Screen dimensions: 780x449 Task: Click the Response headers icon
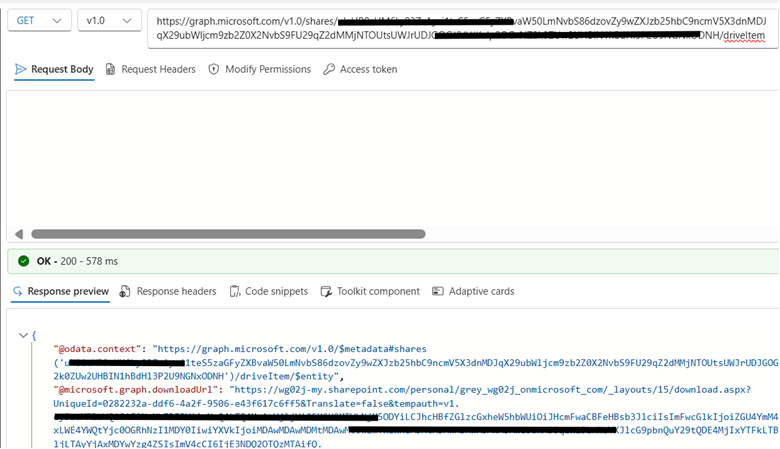pyautogui.click(x=125, y=291)
